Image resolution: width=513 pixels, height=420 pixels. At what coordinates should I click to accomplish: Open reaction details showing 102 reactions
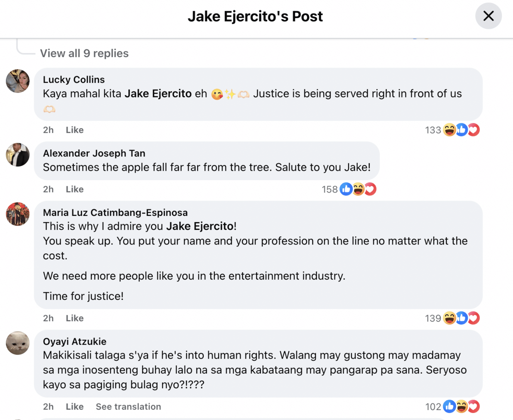click(433, 407)
